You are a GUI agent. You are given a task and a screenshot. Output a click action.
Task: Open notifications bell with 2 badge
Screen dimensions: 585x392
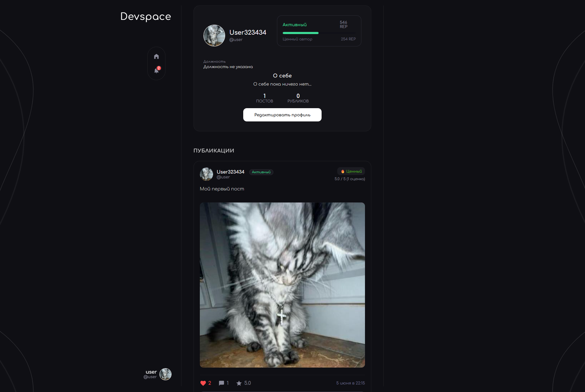click(x=156, y=70)
